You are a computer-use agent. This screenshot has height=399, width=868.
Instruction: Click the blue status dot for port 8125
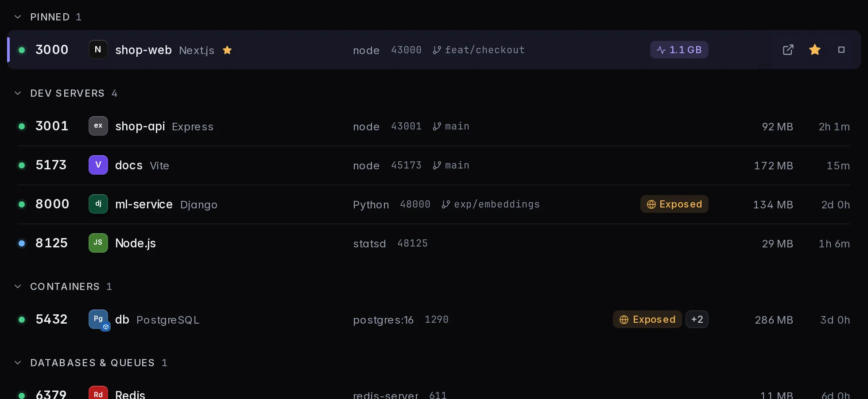[x=22, y=243]
